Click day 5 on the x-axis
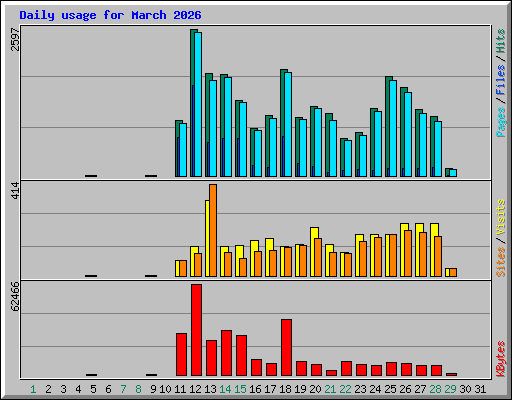512x400 pixels. (x=93, y=389)
